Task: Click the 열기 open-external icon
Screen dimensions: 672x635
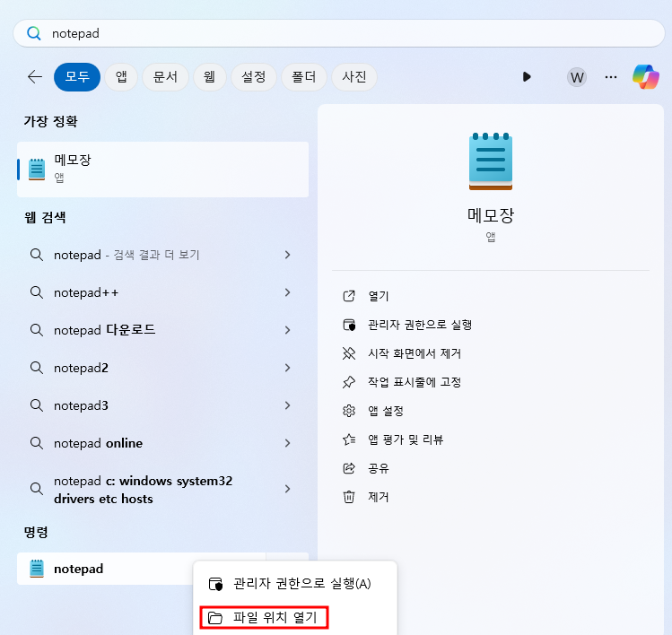Action: (349, 296)
